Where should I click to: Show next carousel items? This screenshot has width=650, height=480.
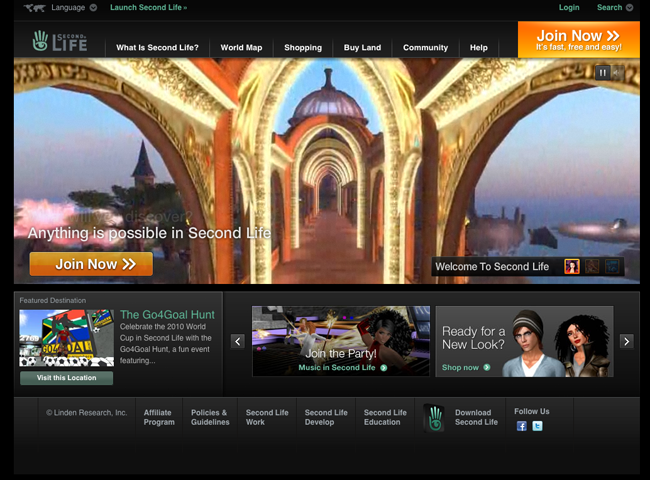click(x=626, y=342)
